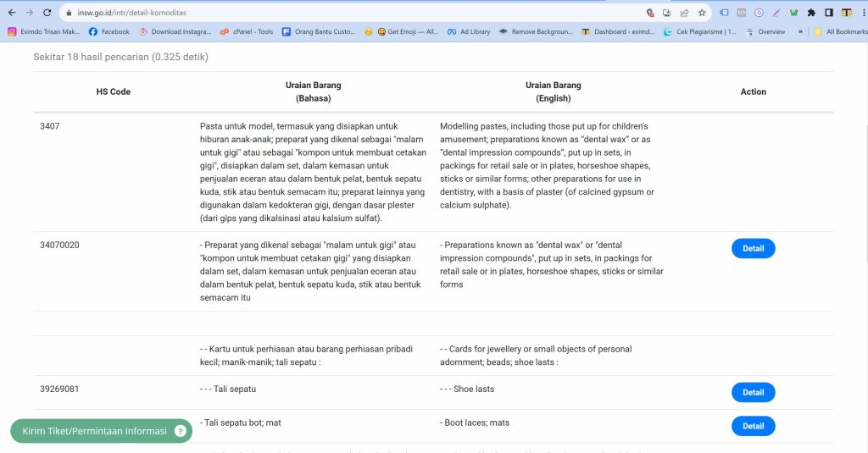868x453 pixels.
Task: Share this page using the share icon
Action: click(684, 13)
